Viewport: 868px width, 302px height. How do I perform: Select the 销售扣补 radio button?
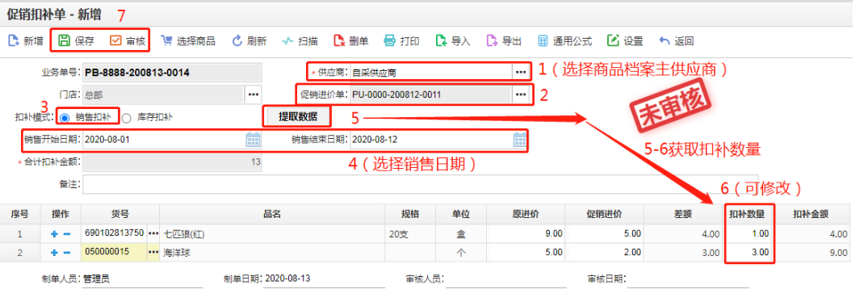point(65,117)
